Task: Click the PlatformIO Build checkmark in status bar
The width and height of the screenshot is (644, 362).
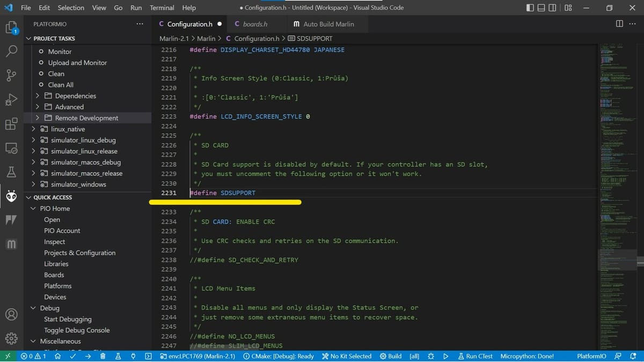Action: click(x=73, y=356)
